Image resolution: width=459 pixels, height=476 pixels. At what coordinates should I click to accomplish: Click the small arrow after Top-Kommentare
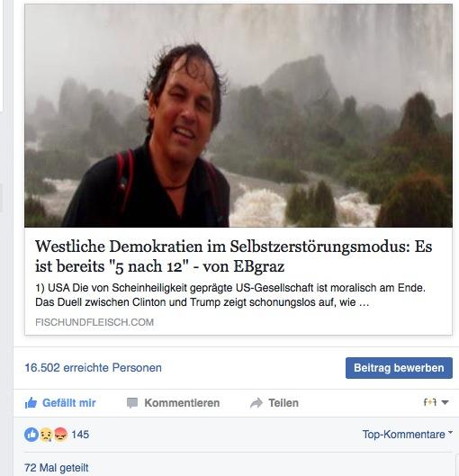(450, 432)
